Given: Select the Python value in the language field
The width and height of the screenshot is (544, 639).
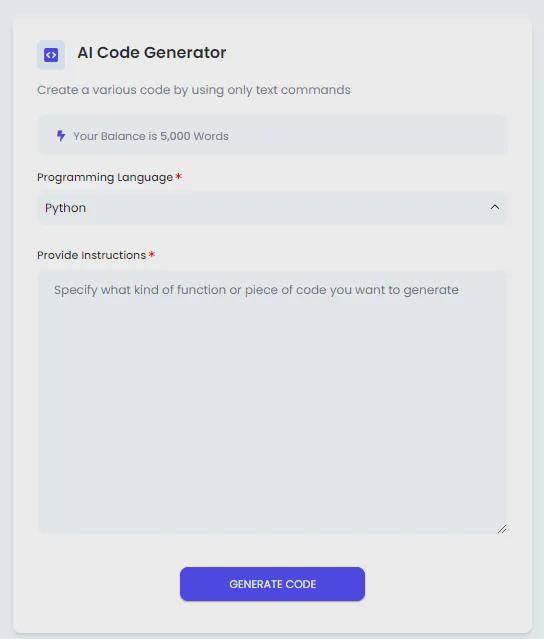Looking at the screenshot, I should 66,208.
